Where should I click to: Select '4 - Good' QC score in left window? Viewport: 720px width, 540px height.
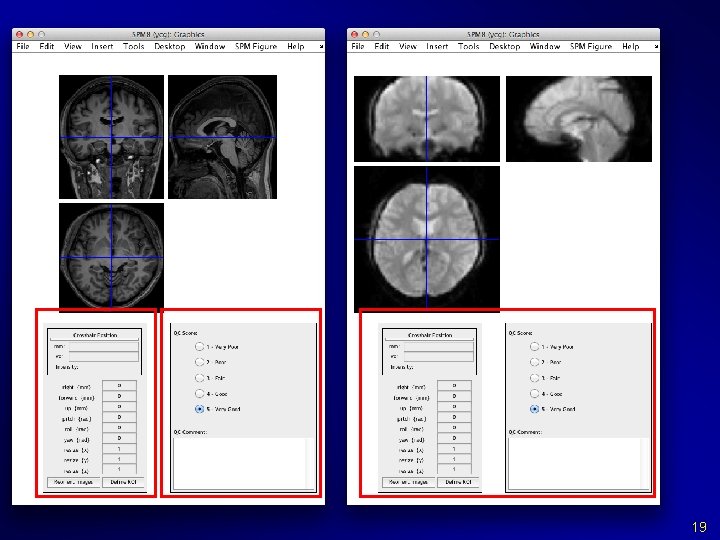[x=199, y=394]
